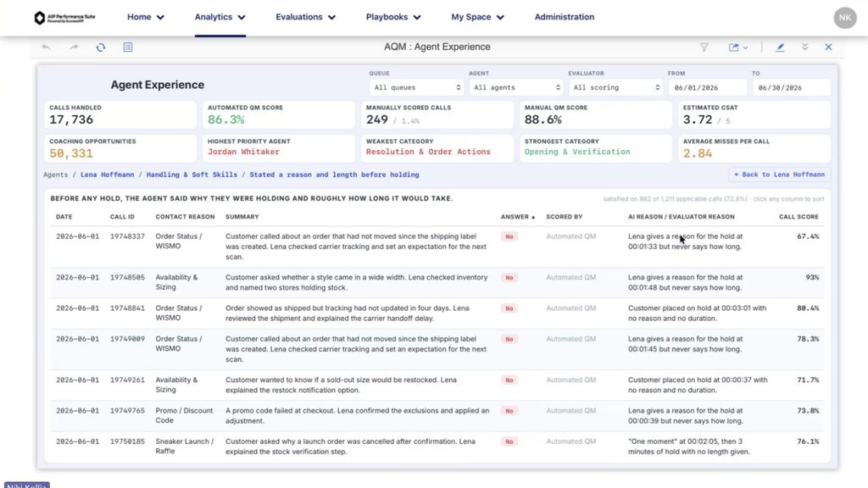Image resolution: width=868 pixels, height=488 pixels.
Task: Click call ID 19748337
Action: click(x=127, y=236)
